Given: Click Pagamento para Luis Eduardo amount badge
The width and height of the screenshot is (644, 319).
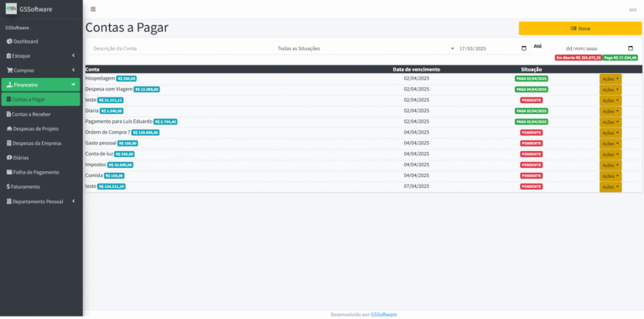Looking at the screenshot, I should pos(165,122).
